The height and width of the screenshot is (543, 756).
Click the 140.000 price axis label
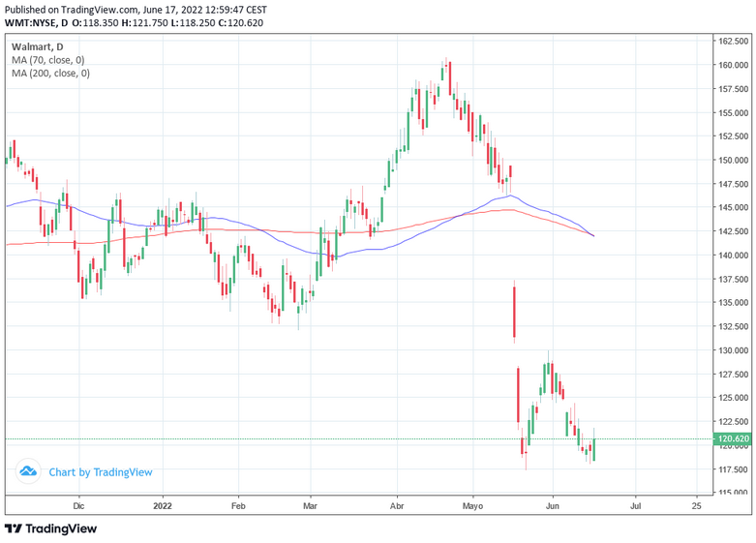(x=734, y=256)
